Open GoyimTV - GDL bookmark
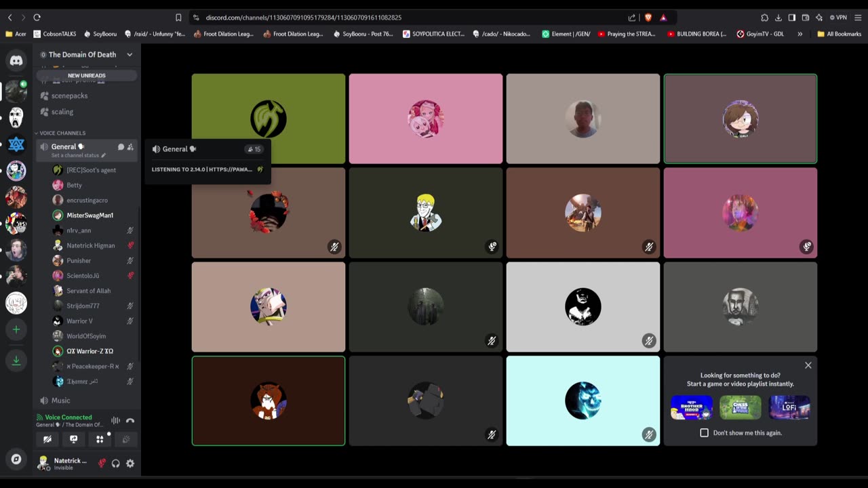Viewport: 868px width, 488px height. (x=760, y=34)
